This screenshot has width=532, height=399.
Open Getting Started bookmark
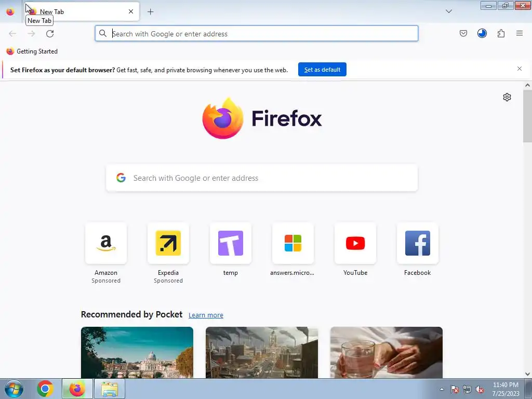[x=32, y=51]
